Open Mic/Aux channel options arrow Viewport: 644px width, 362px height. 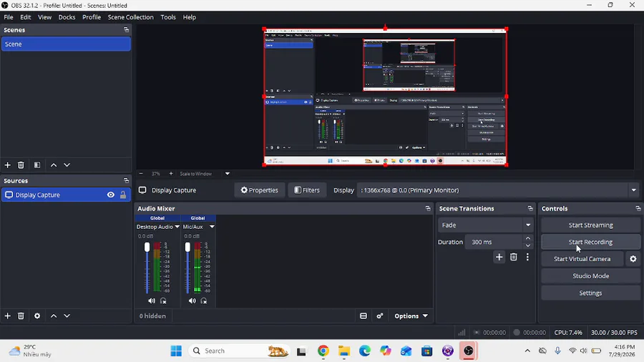point(212,227)
